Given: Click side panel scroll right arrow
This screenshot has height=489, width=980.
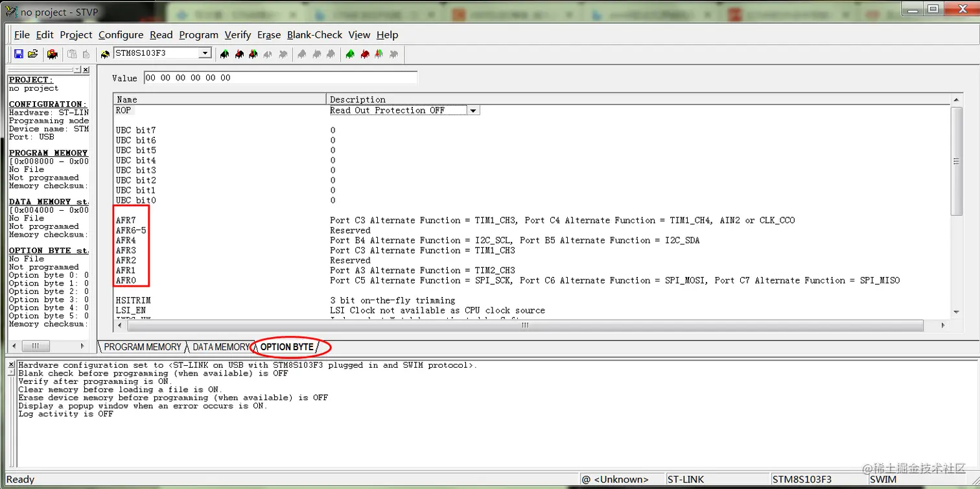Looking at the screenshot, I should [x=82, y=346].
